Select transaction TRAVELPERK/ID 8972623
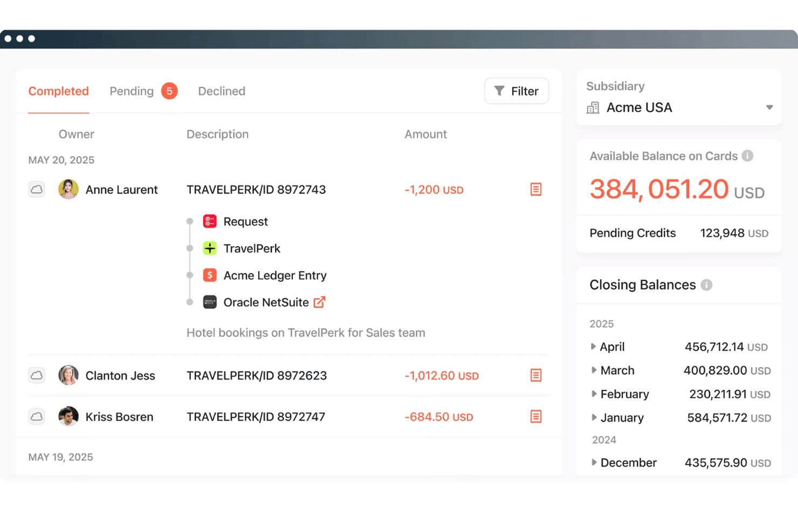This screenshot has width=798, height=532. click(257, 376)
